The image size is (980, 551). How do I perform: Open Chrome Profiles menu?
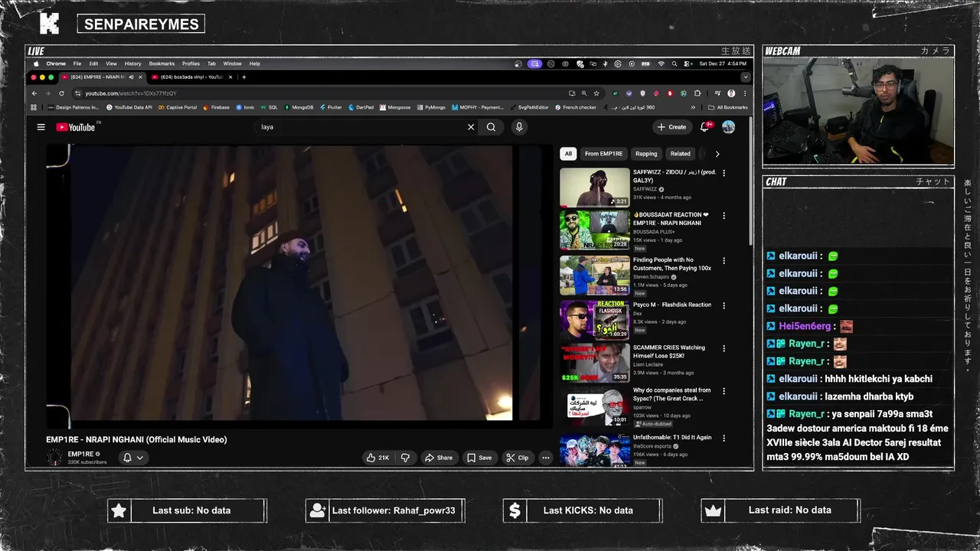tap(191, 64)
